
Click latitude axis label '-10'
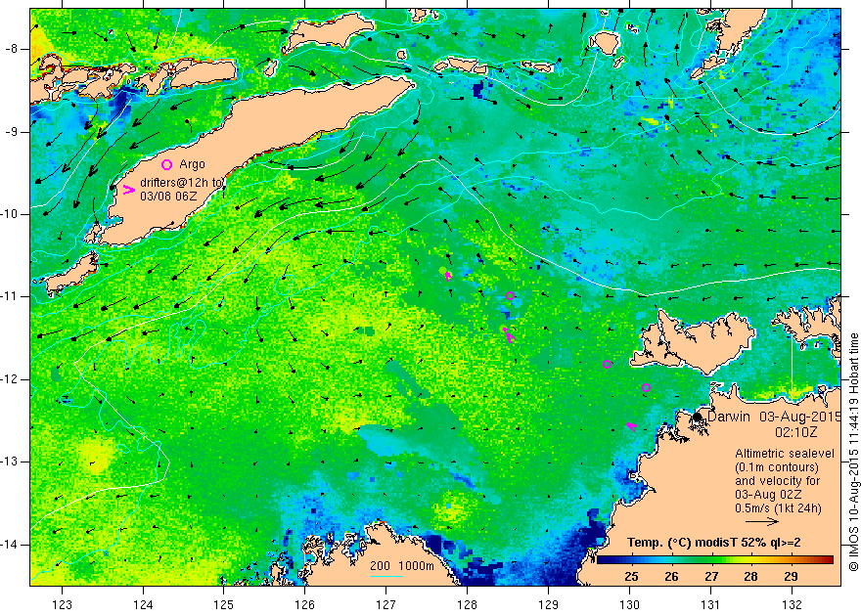point(12,214)
